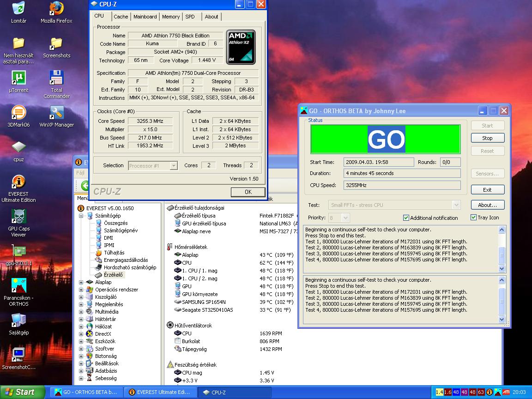Switch to the Memory tab in CPU-Z
Viewport: 532px width, 399px height.
[171, 17]
